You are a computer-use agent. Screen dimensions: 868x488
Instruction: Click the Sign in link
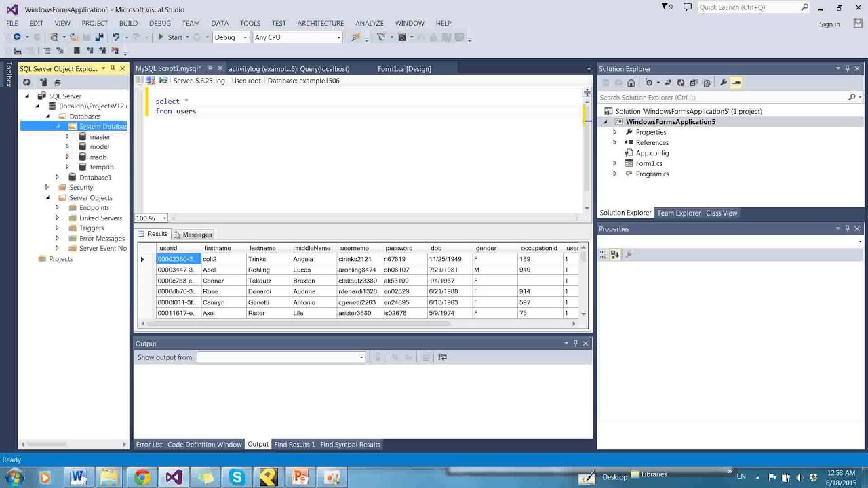point(829,24)
